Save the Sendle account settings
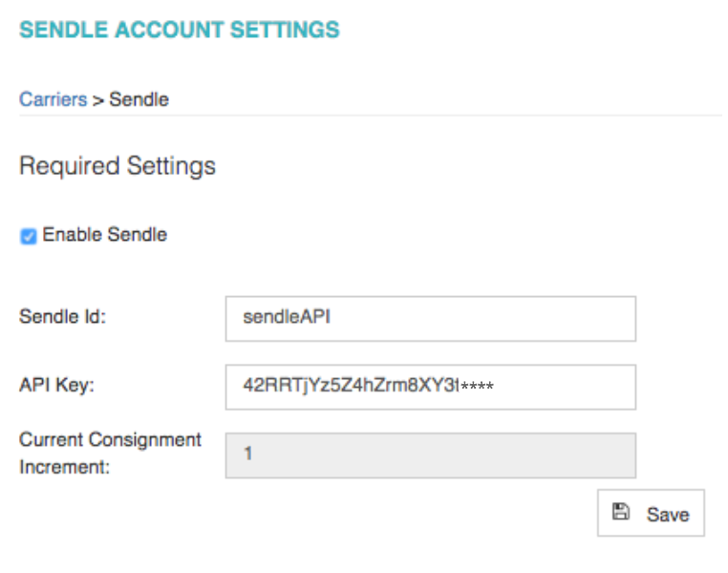 pyautogui.click(x=651, y=513)
